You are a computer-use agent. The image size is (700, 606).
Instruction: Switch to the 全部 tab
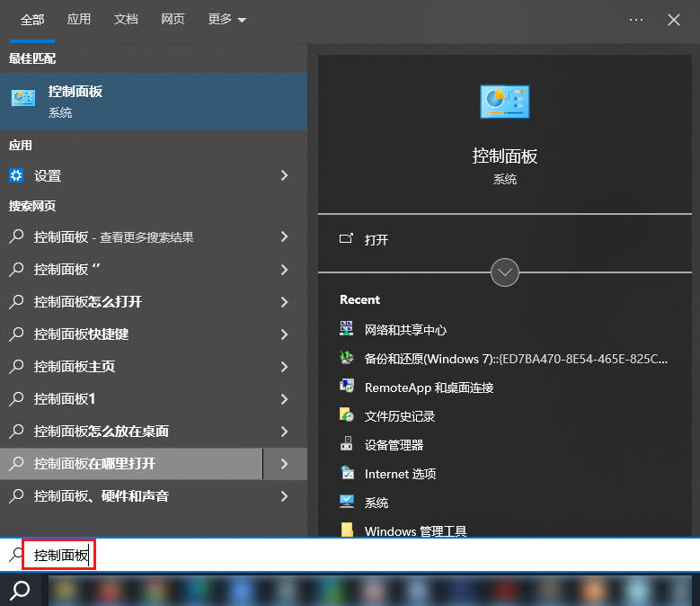point(32,20)
